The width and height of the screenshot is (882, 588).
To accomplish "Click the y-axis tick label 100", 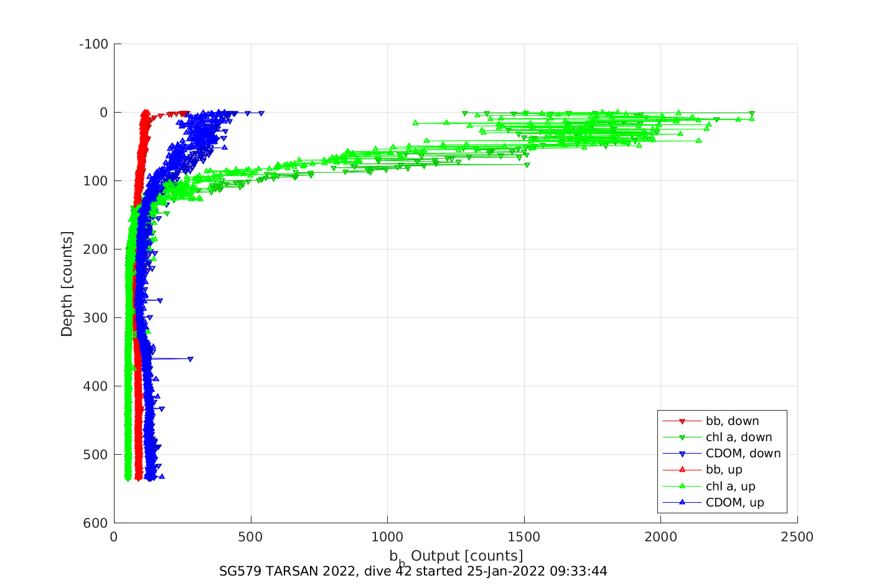I will pyautogui.click(x=96, y=181).
